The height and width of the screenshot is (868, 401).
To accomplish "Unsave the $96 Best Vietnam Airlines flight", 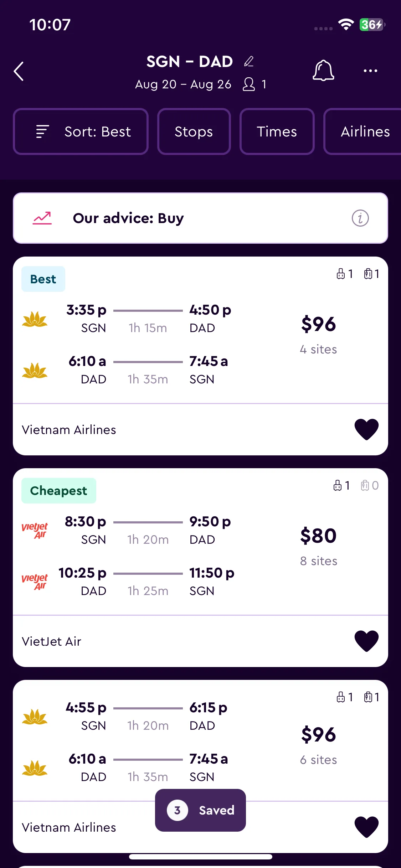I will point(366,429).
